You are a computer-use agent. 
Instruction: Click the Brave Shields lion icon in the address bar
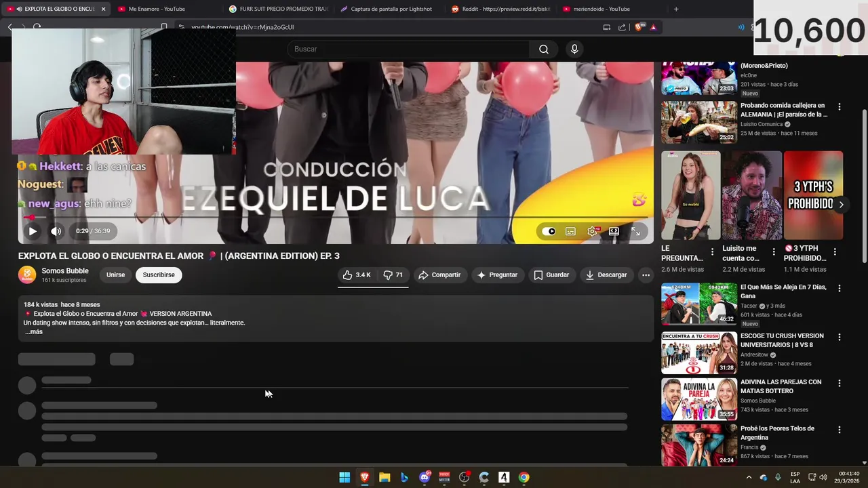638,27
